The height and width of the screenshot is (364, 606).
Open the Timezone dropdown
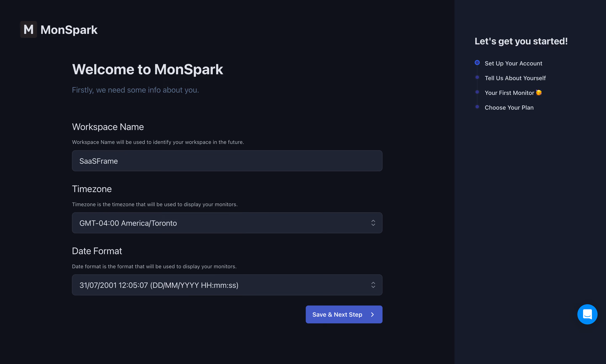tap(227, 223)
